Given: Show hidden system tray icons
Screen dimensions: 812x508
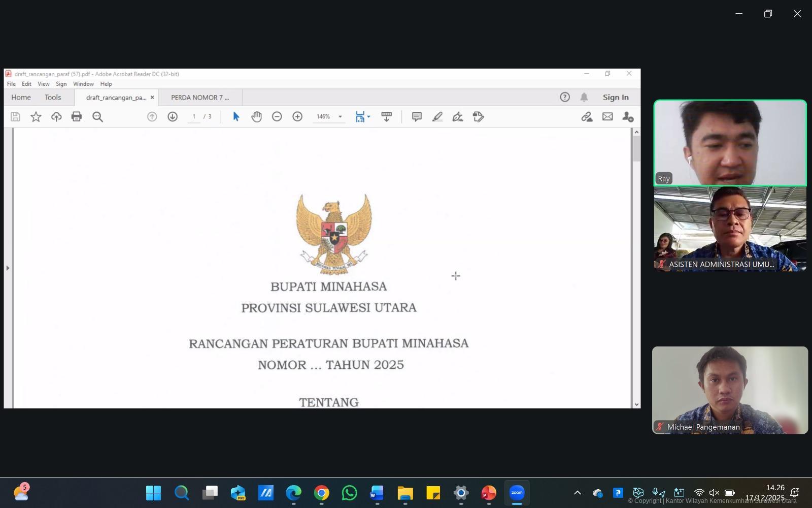Looking at the screenshot, I should (x=577, y=493).
